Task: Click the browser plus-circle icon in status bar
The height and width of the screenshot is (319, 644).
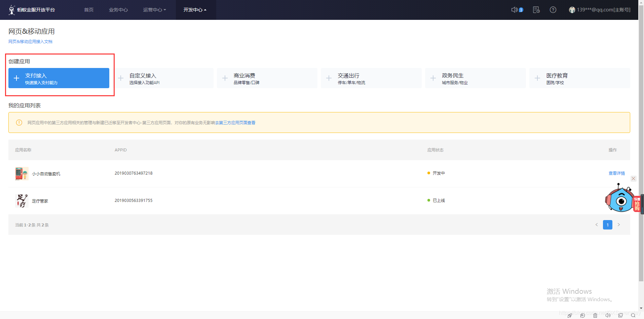Action: click(x=582, y=315)
